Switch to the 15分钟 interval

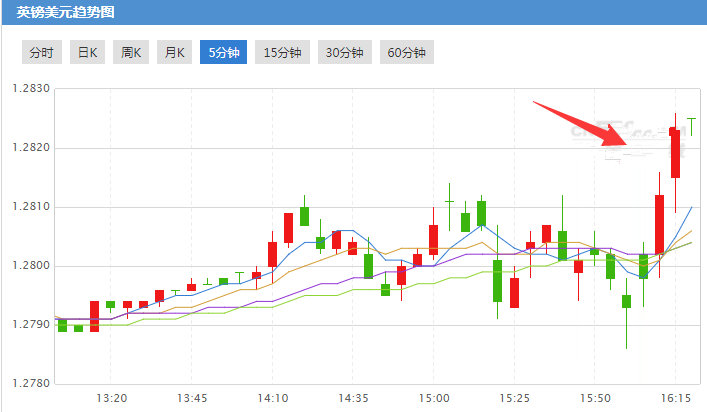(x=282, y=53)
